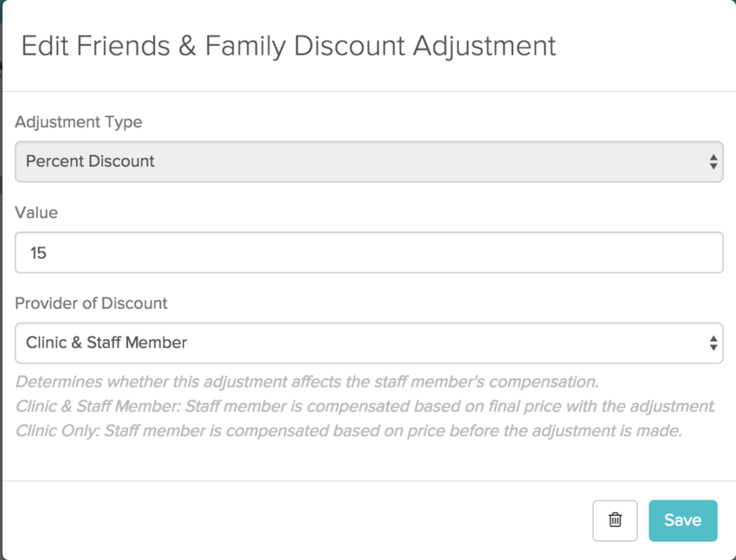Image resolution: width=736 pixels, height=560 pixels.
Task: Select 'Clinic & Staff Member' option text
Action: pos(107,343)
